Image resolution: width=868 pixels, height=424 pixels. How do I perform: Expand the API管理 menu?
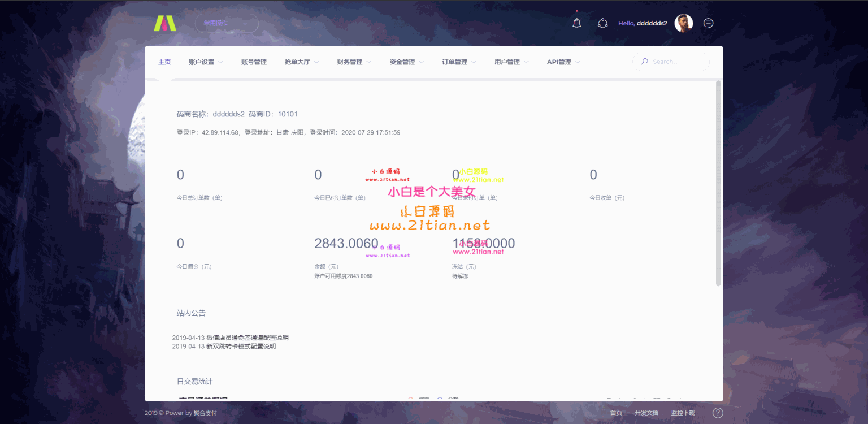[563, 62]
